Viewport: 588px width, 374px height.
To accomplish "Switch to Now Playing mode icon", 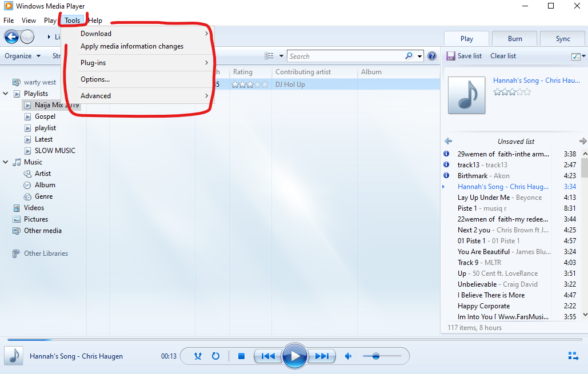I will (x=573, y=356).
